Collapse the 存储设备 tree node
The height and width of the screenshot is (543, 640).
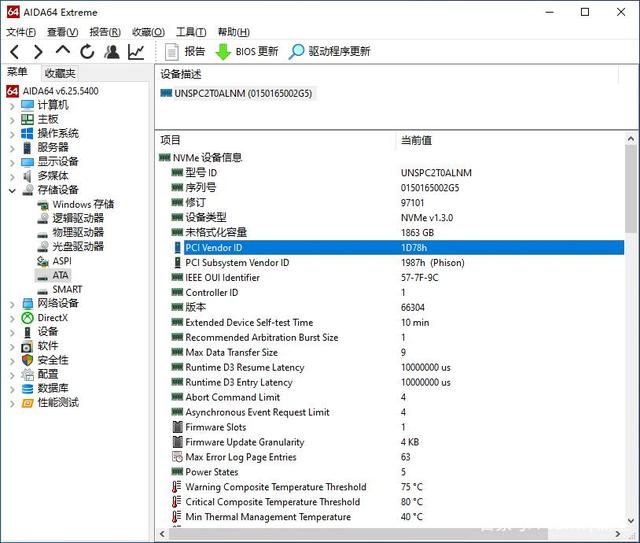(12, 191)
